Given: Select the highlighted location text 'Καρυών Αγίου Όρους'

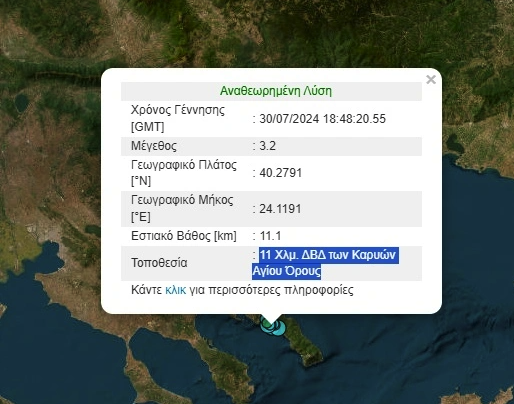Looking at the screenshot, I should (325, 263).
